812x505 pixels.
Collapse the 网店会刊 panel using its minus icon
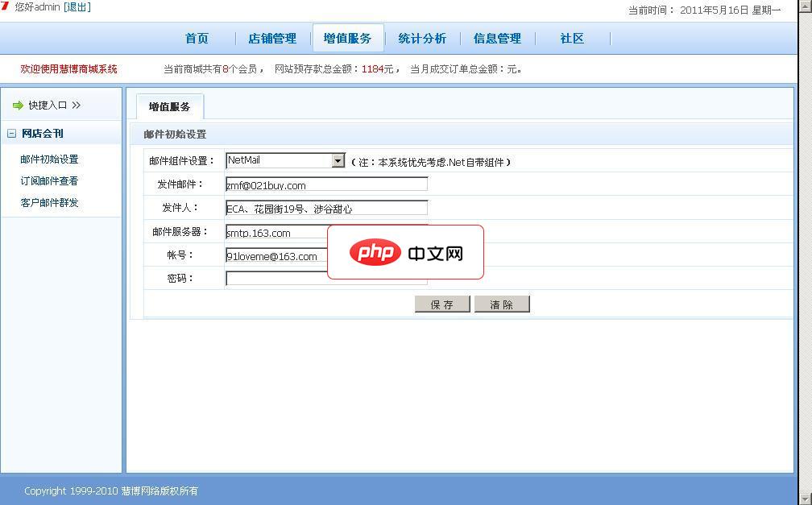pos(11,133)
